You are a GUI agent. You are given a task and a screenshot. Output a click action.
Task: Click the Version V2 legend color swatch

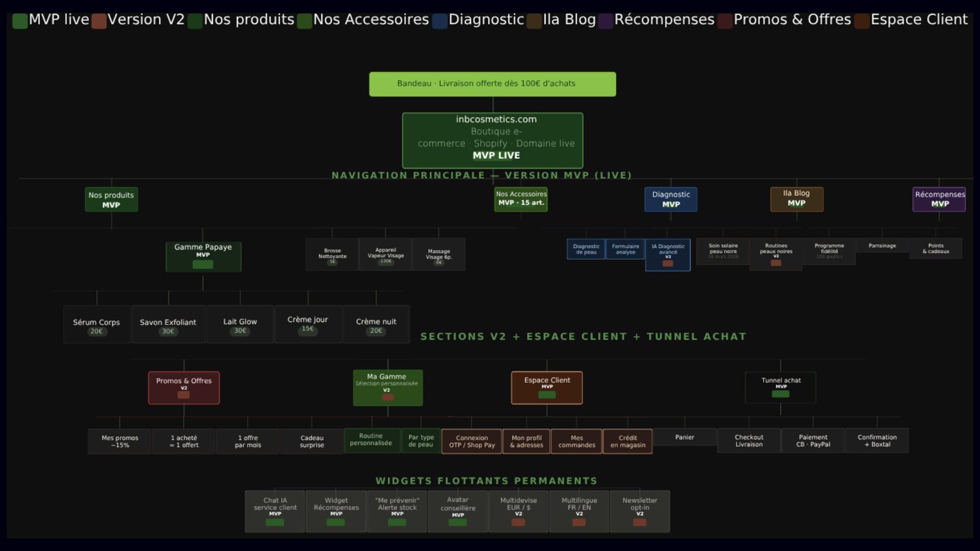[x=99, y=20]
